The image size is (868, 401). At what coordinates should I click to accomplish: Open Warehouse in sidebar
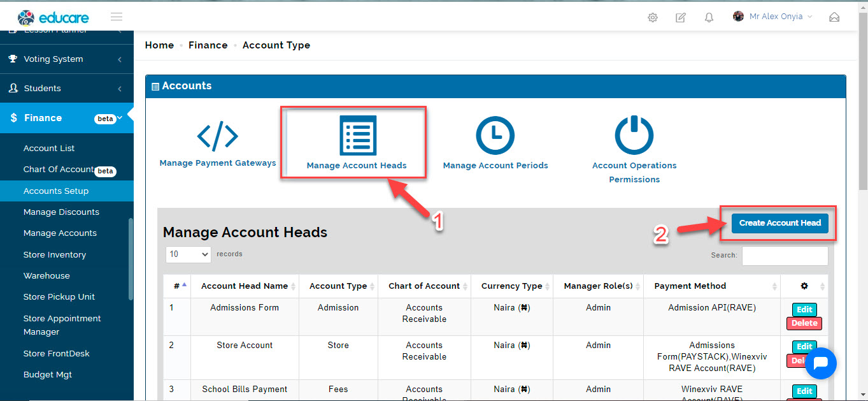pyautogui.click(x=46, y=275)
